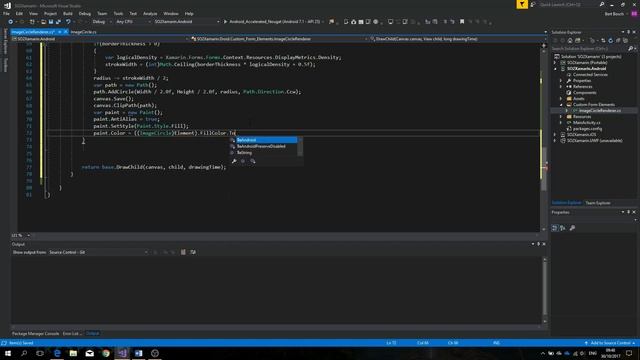Click the Solution Explorer Home icon
Screen dimensions: 640x360
pyautogui.click(x=570, y=40)
